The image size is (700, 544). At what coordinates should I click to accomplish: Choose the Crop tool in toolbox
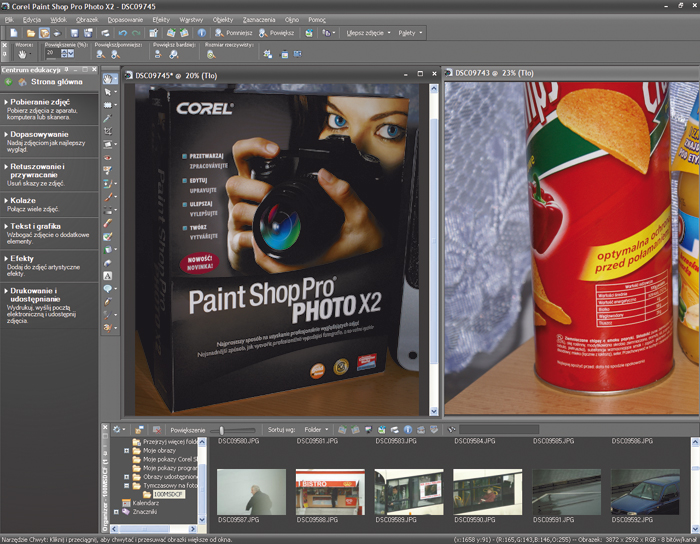[110, 131]
